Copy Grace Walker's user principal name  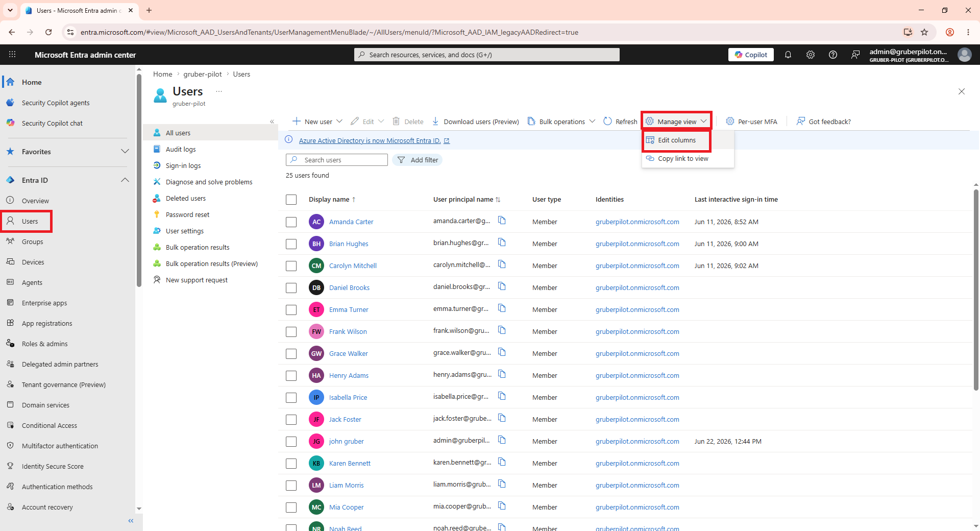(502, 352)
